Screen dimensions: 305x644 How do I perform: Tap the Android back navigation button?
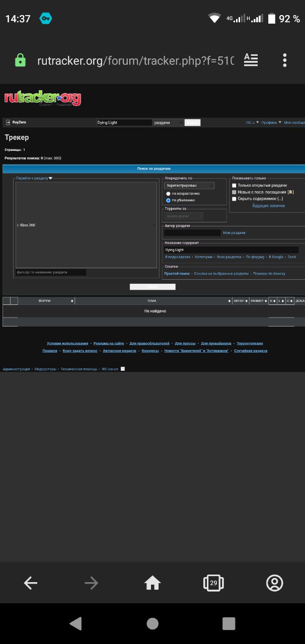pos(75,624)
